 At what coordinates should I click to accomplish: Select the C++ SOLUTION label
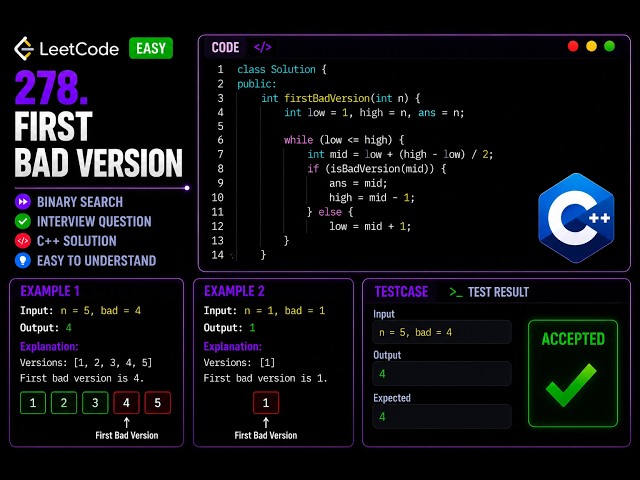(77, 241)
